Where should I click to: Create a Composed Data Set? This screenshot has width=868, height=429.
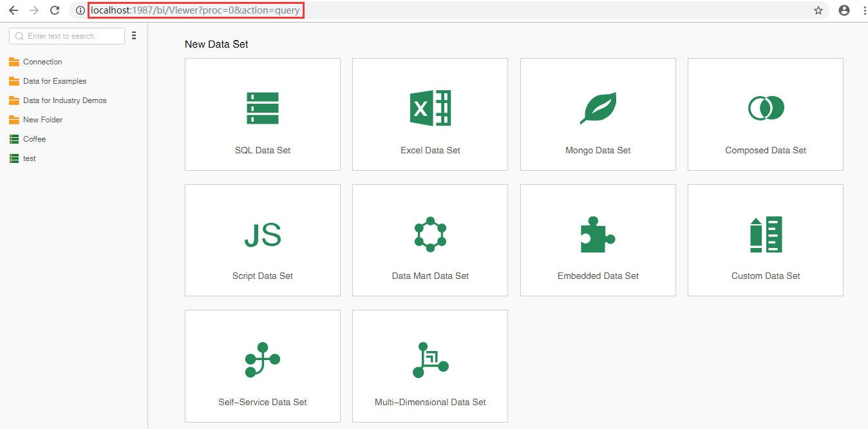pyautogui.click(x=765, y=115)
